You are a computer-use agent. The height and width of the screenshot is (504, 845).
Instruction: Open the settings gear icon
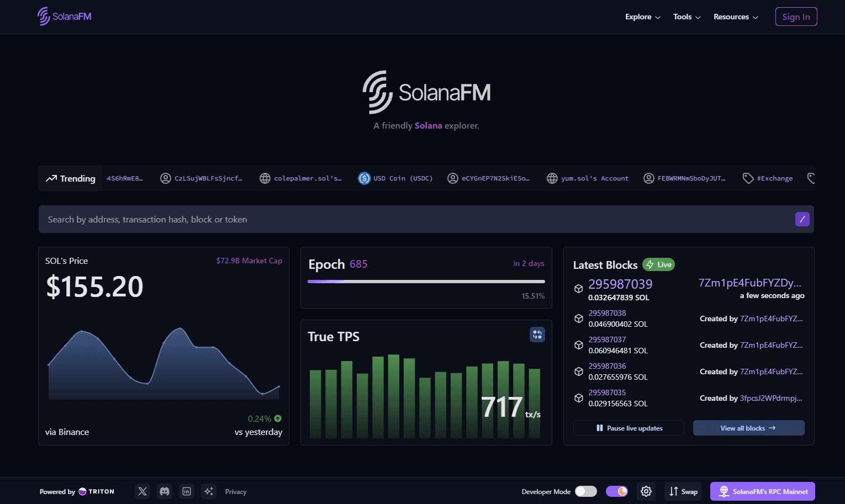tap(646, 491)
